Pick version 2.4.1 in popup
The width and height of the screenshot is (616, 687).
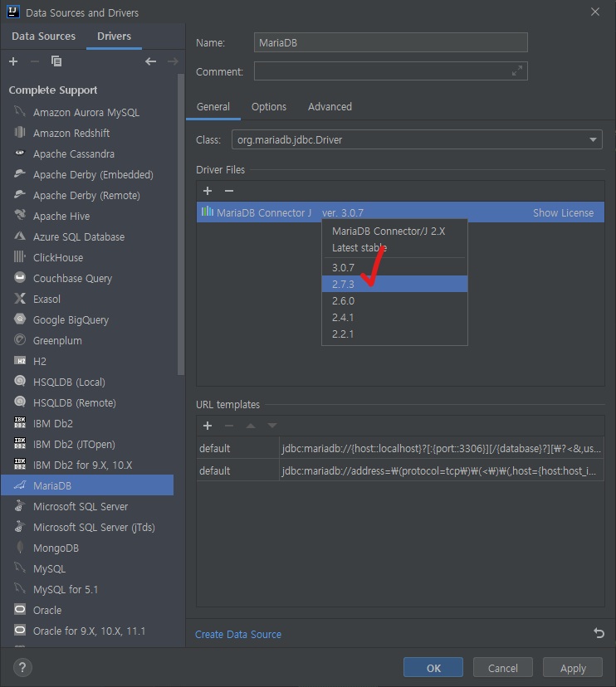pos(394,317)
